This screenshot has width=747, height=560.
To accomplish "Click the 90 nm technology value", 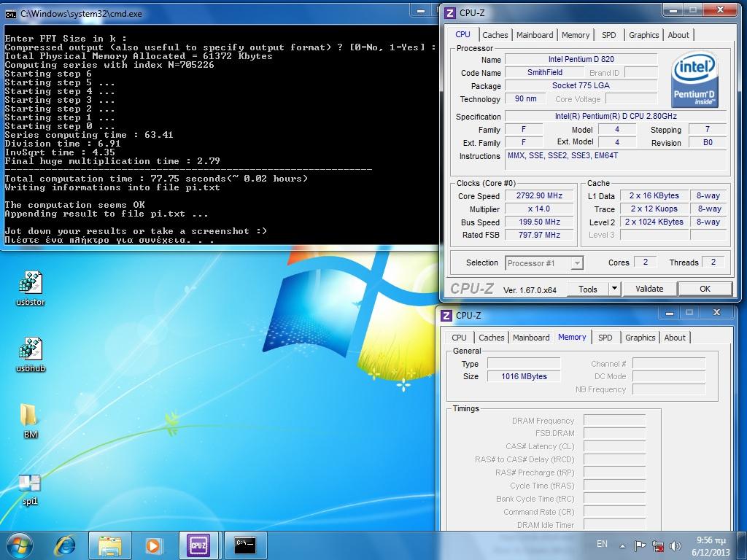I will pyautogui.click(x=526, y=98).
